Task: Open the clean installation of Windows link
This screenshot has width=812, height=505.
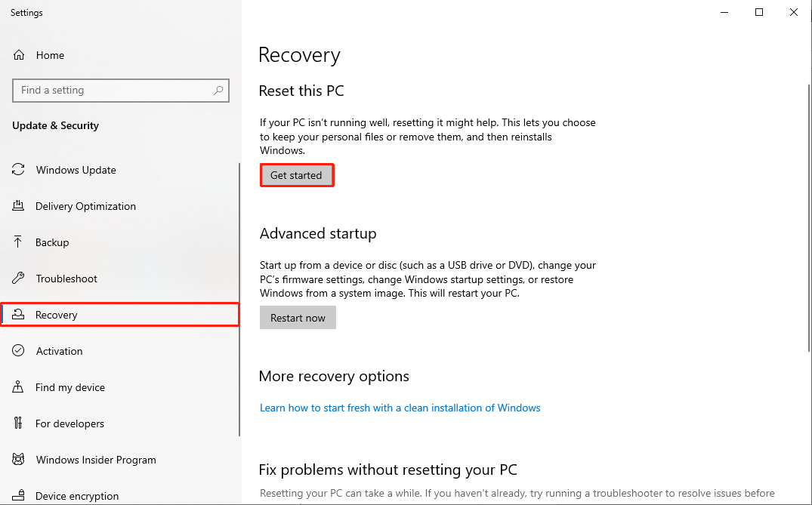Action: (x=400, y=408)
